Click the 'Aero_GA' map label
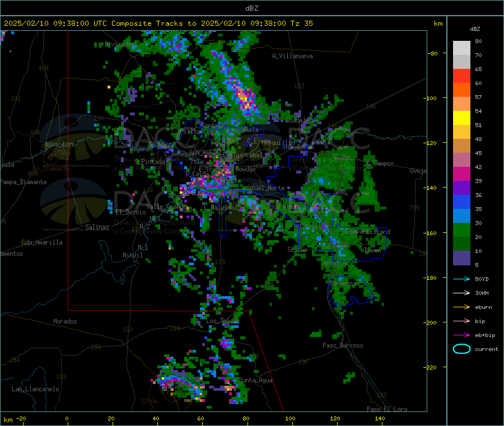Image resolution: width=504 pixels, height=426 pixels. pos(335,263)
